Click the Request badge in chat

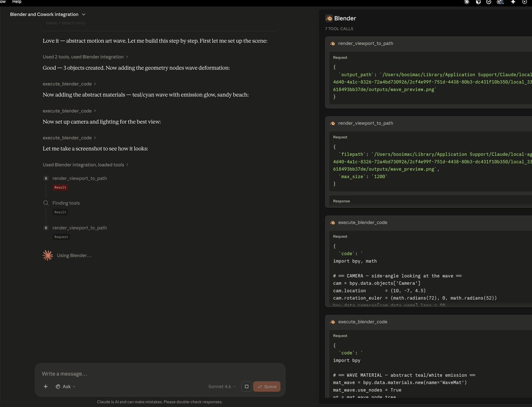(61, 237)
